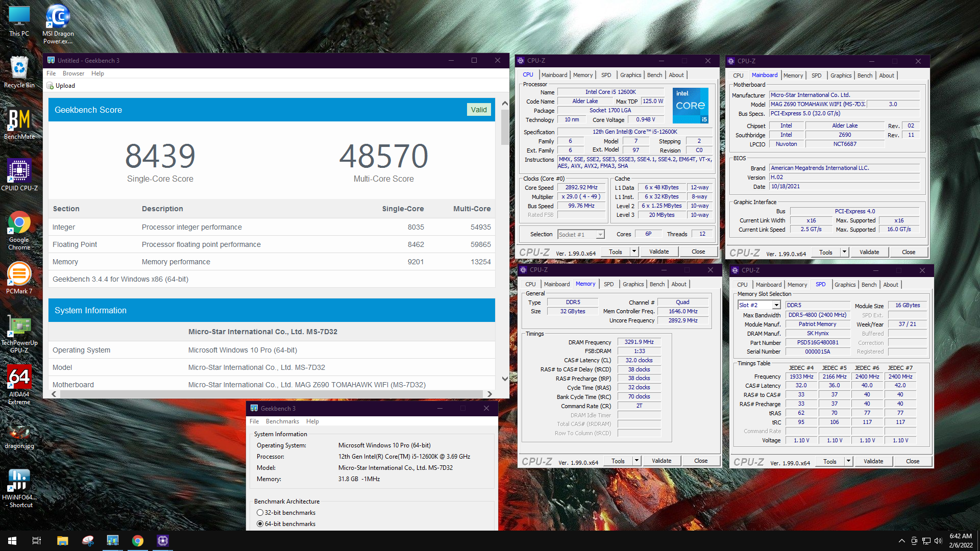980x551 pixels.
Task: Open Task View on taskbar
Action: (37, 541)
